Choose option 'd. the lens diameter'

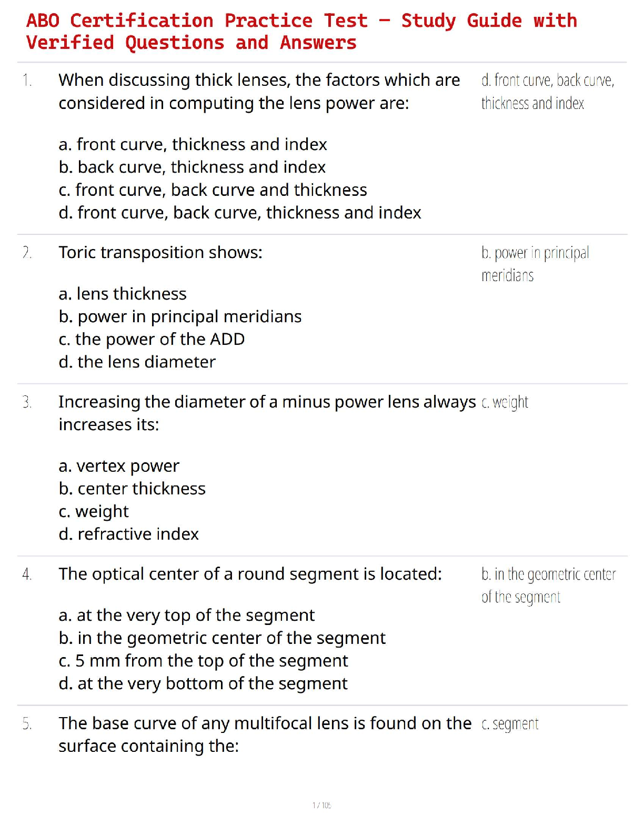click(137, 362)
